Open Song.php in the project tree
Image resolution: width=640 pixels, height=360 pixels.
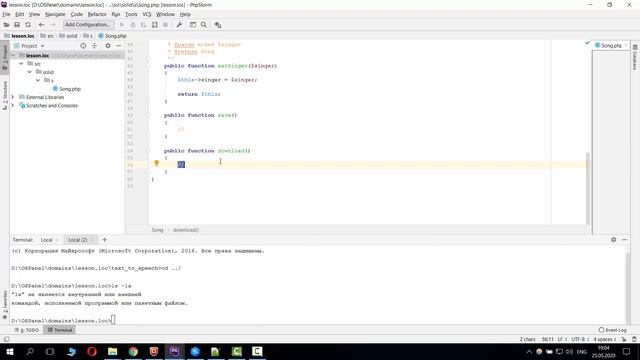click(x=70, y=89)
